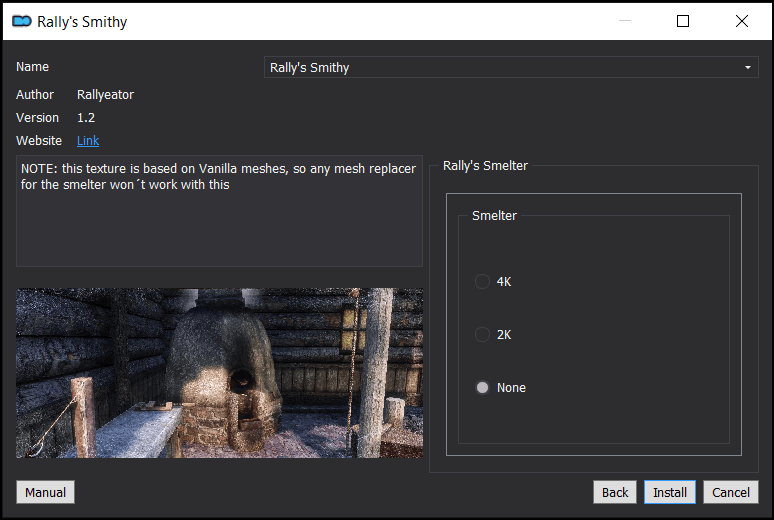Click the Rally's Smithy name combo box

511,67
